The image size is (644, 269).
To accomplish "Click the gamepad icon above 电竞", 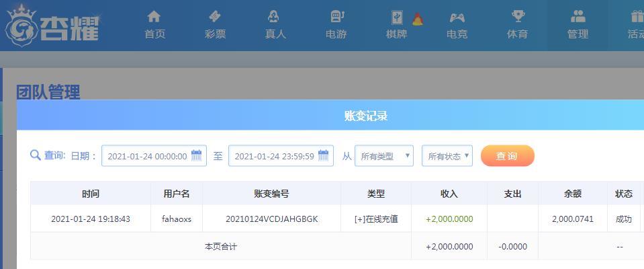I will [x=457, y=17].
